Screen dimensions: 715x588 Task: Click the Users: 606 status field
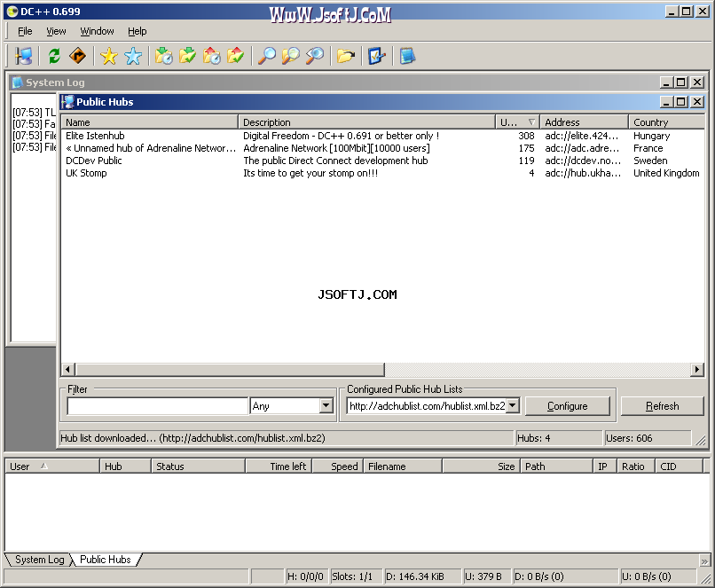[x=648, y=438]
